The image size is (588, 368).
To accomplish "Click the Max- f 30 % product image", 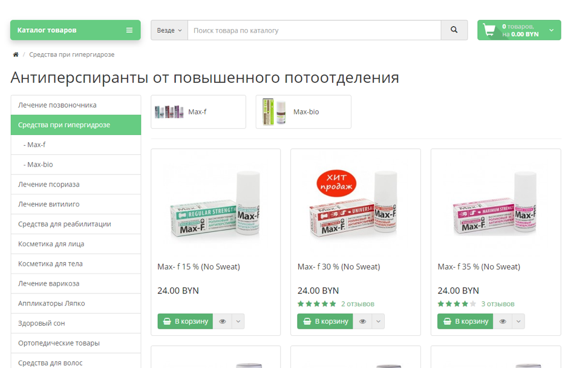I will pos(356,205).
